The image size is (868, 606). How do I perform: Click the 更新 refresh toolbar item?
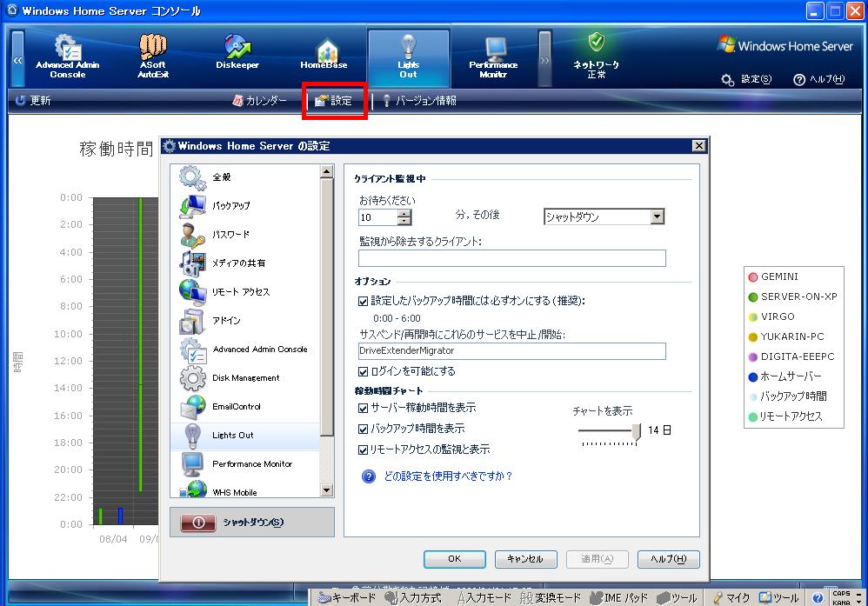click(33, 101)
